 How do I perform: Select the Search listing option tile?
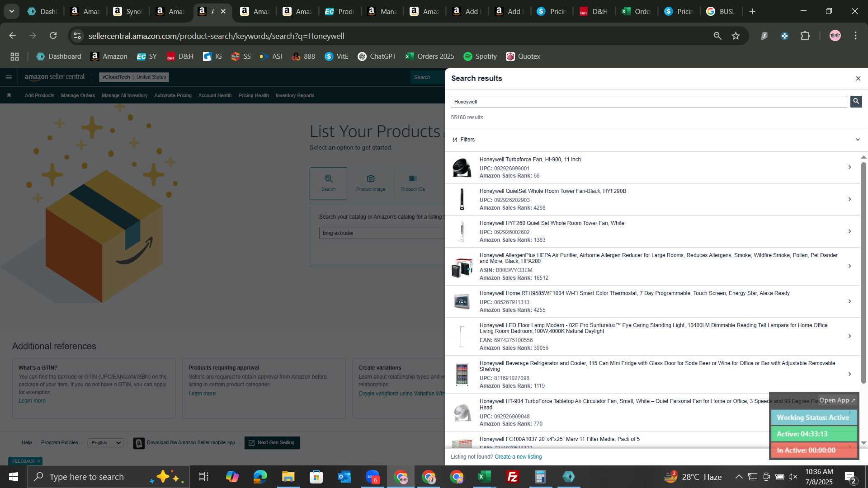(328, 183)
